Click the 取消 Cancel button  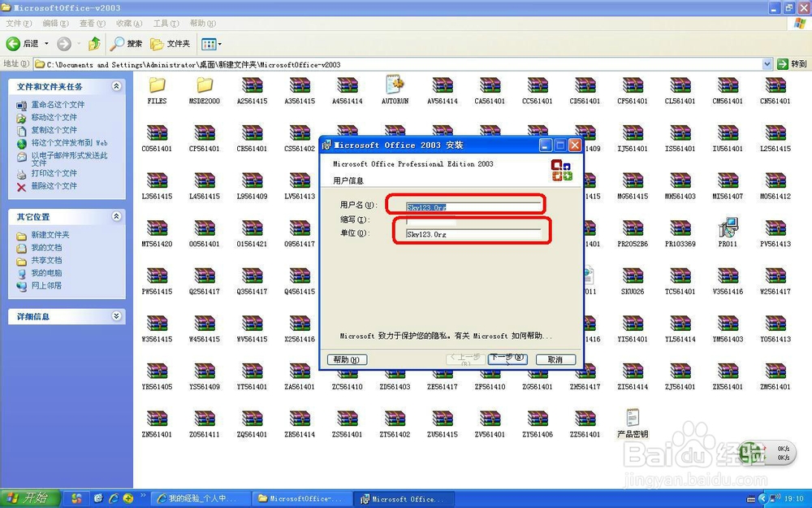[555, 358]
